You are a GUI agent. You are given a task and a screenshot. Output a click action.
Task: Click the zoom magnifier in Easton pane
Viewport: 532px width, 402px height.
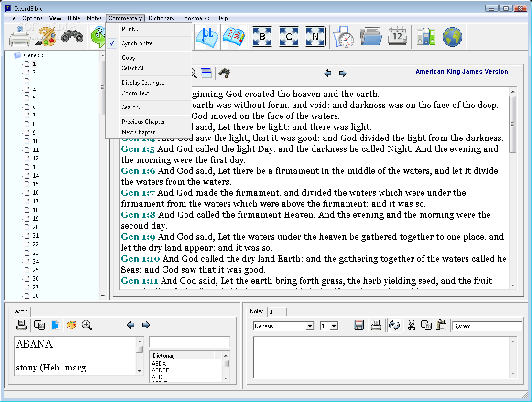coord(87,325)
